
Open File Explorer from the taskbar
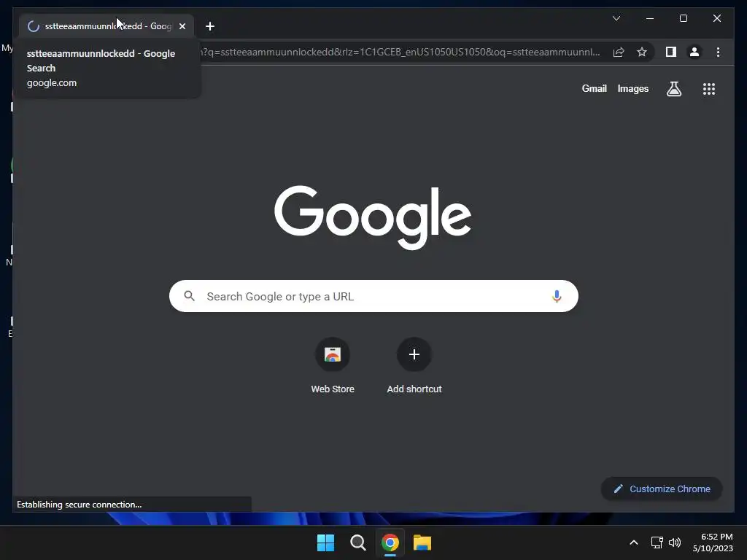click(x=422, y=542)
